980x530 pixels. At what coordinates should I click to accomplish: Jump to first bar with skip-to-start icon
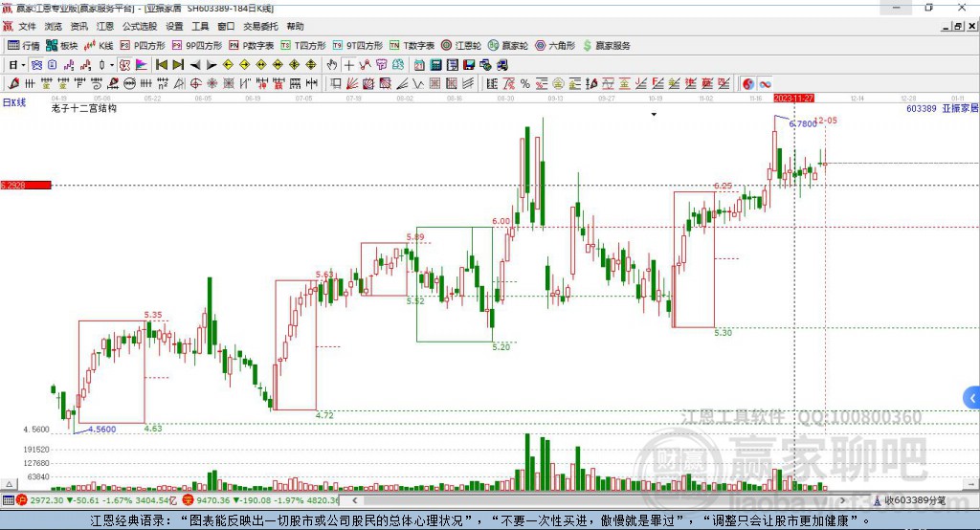(161, 65)
